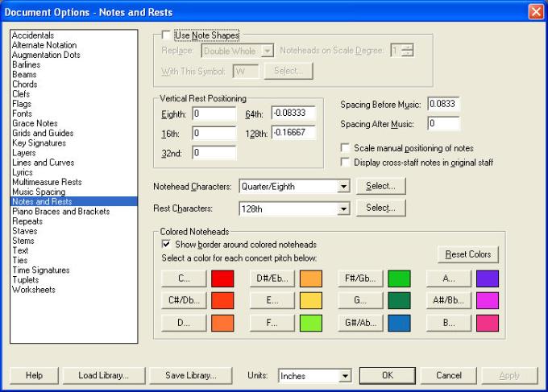This screenshot has width=548, height=392.
Task: Select Lyrics category
Action: pyautogui.click(x=23, y=172)
